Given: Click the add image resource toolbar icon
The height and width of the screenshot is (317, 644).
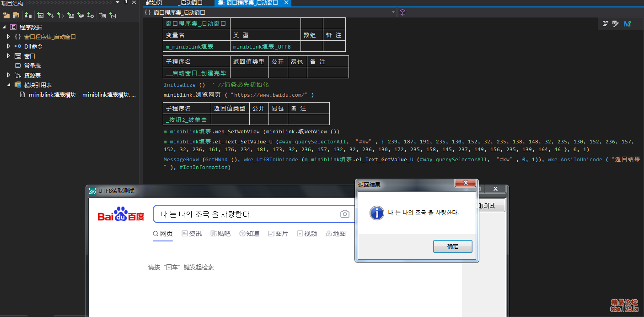Looking at the screenshot, I should click(x=113, y=15).
